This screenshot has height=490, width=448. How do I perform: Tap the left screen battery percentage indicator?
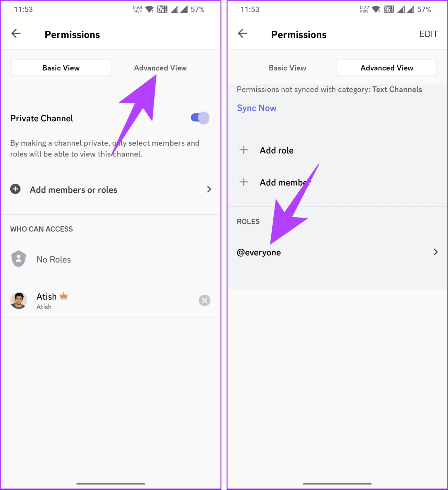(197, 10)
